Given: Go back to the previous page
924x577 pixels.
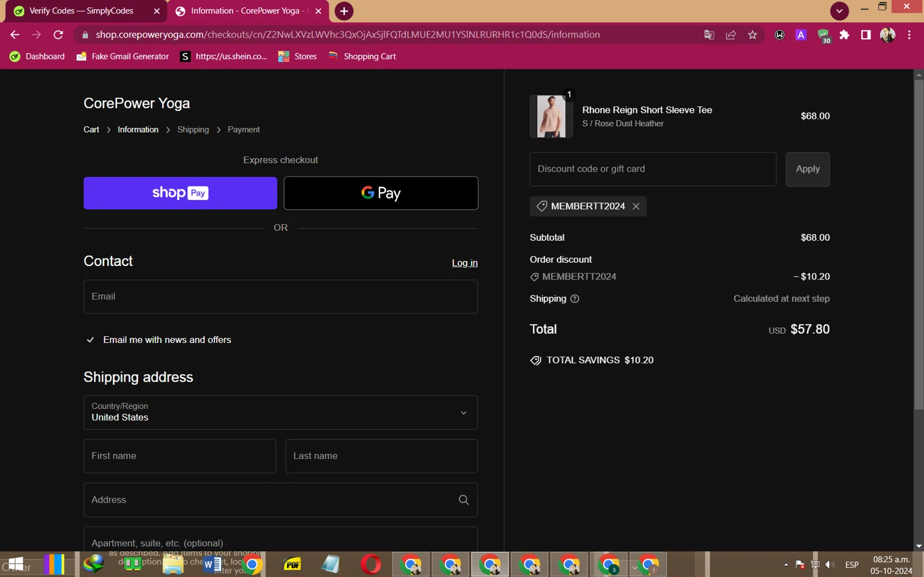Looking at the screenshot, I should 15,34.
